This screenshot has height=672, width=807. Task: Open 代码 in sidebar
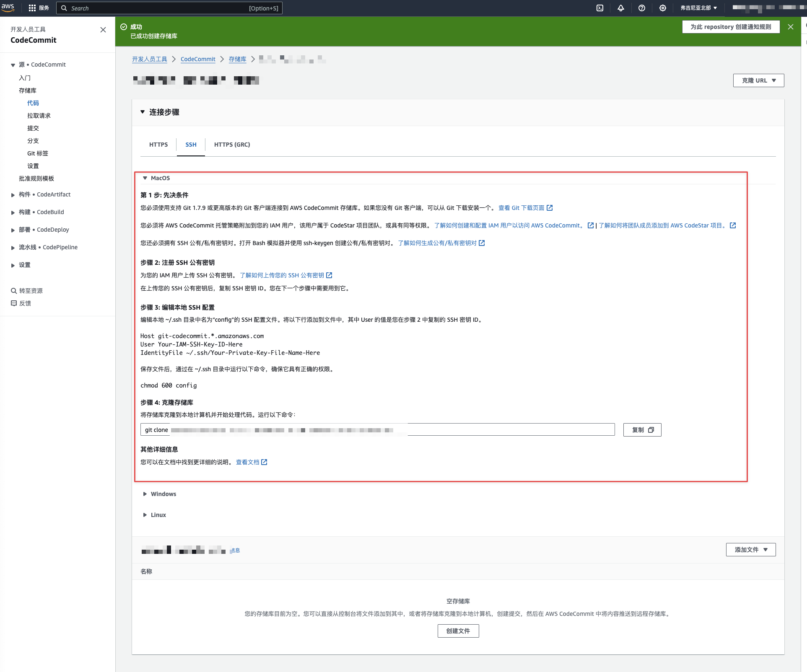click(x=33, y=103)
